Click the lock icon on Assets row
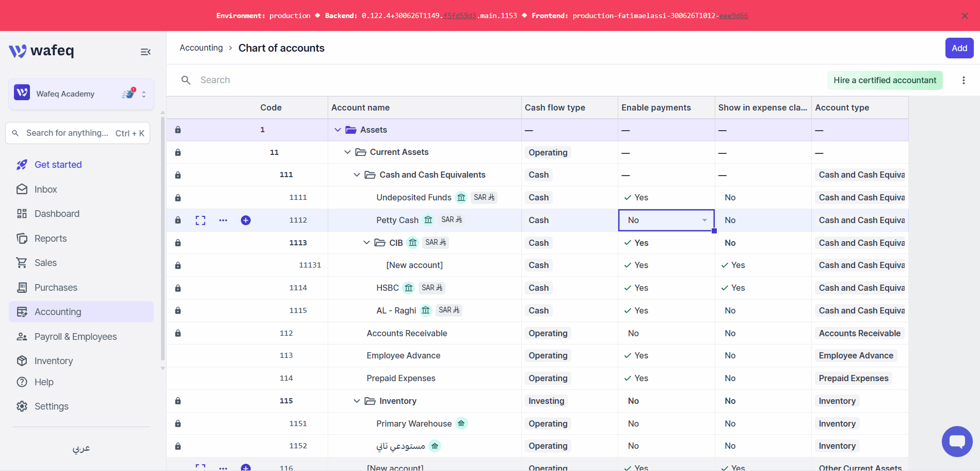The width and height of the screenshot is (980, 471). click(178, 130)
